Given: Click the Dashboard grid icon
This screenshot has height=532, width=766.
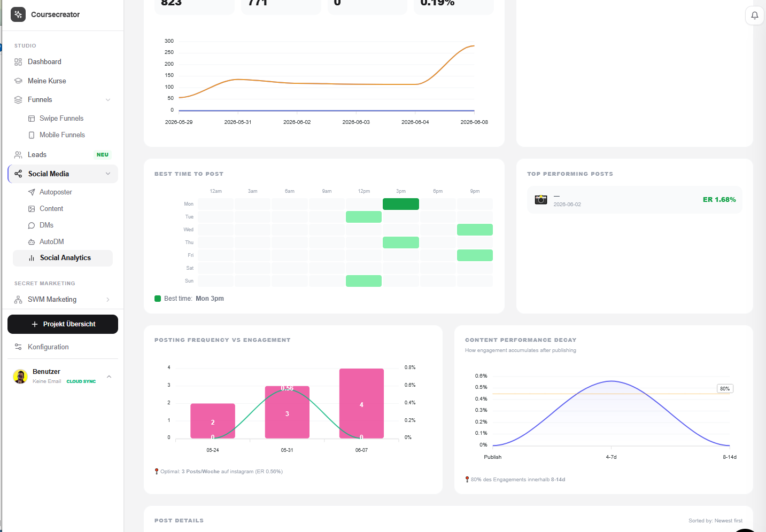Looking at the screenshot, I should [x=18, y=62].
